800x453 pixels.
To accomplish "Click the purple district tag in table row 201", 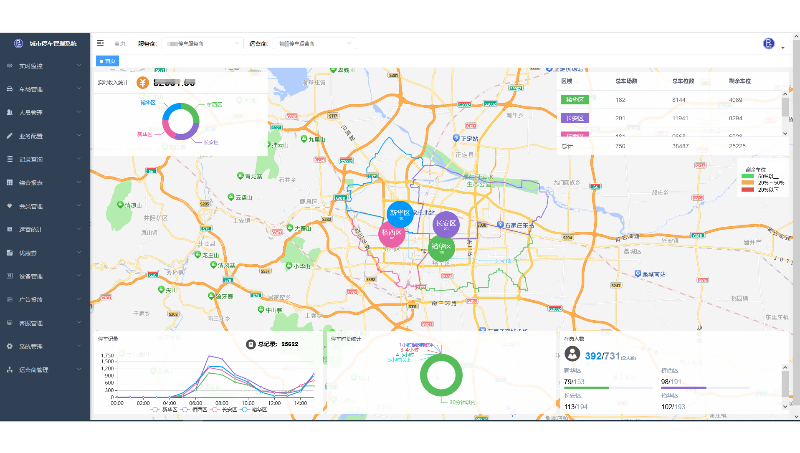I will tap(575, 118).
